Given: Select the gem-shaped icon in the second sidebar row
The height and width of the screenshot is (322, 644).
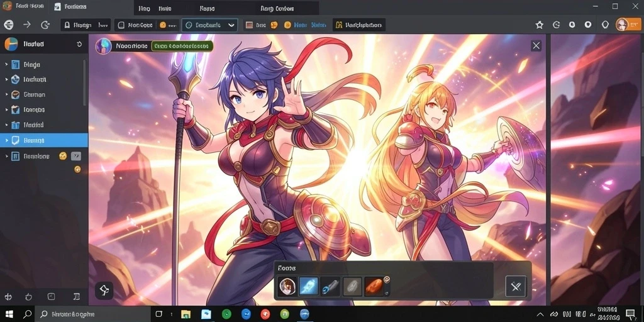Looking at the screenshot, I should (x=16, y=79).
